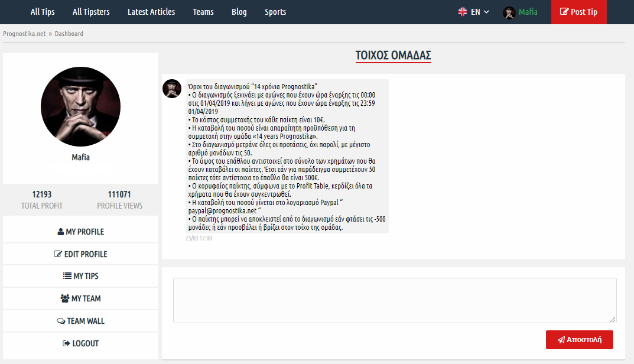This screenshot has width=634, height=364.
Task: Select Sports in top navigation
Action: click(x=275, y=12)
